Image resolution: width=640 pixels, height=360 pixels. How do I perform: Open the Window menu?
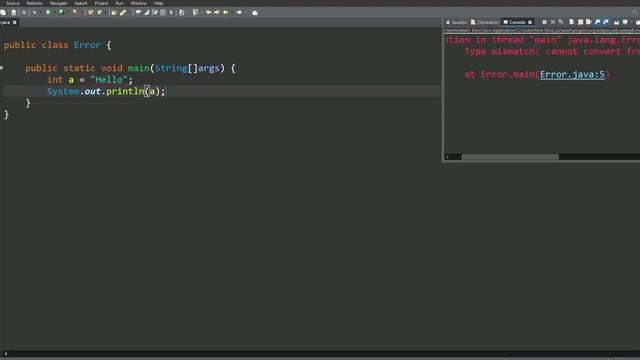138,3
